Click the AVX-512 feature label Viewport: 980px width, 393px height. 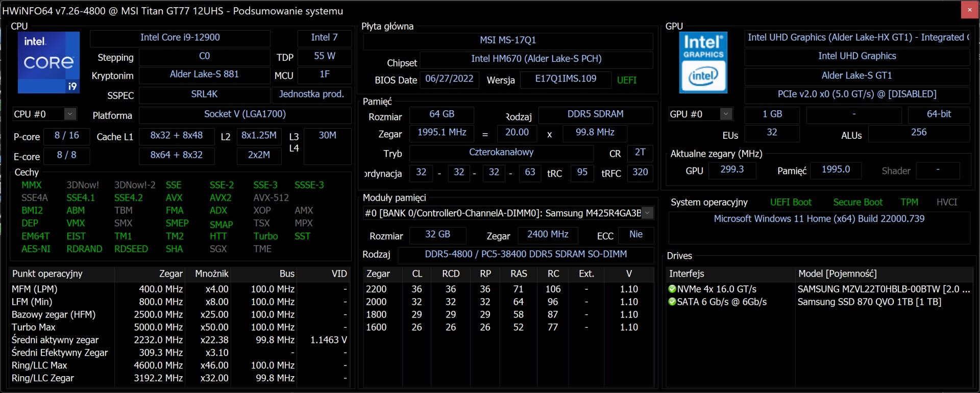[x=271, y=198]
